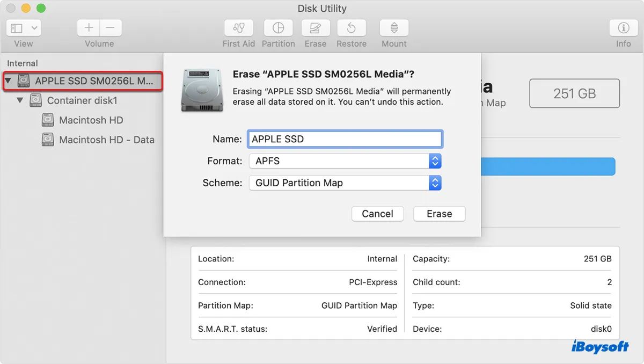Select Macintosh HD in sidebar
Screen dimensions: 644x364
[x=91, y=120]
